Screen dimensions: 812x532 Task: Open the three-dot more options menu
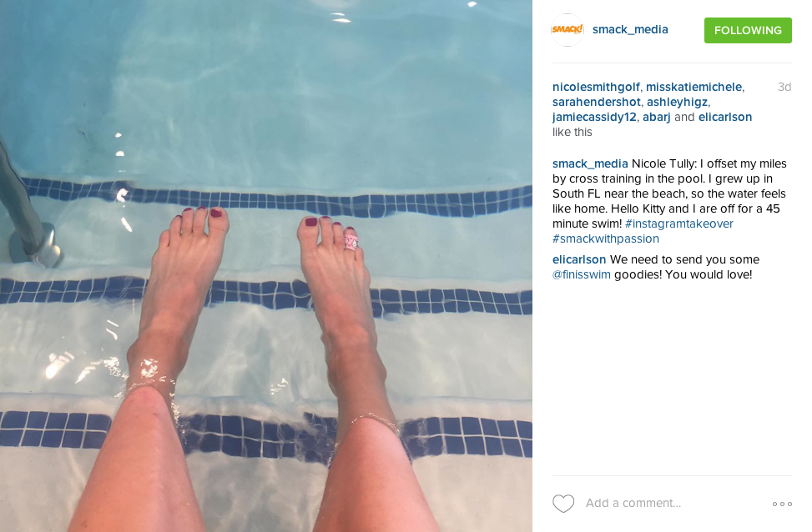782,504
